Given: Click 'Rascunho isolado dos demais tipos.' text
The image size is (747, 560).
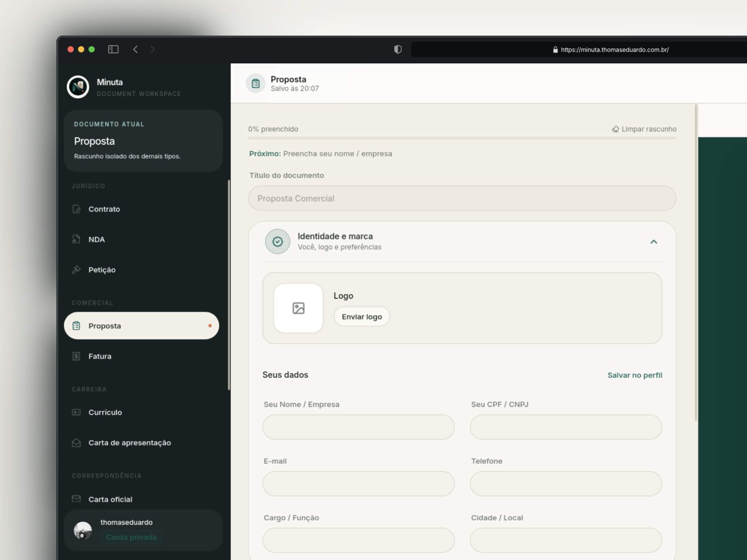Looking at the screenshot, I should [127, 156].
